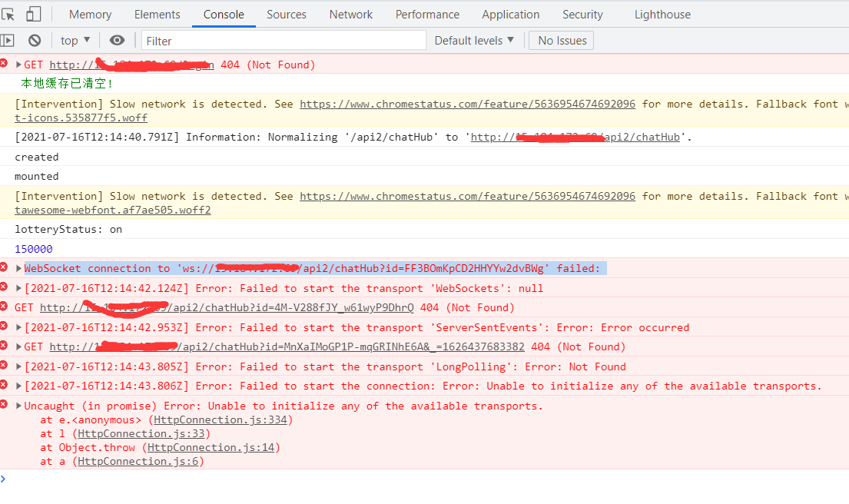Open the 'top' frame context dropdown
This screenshot has height=504, width=849.
75,40
